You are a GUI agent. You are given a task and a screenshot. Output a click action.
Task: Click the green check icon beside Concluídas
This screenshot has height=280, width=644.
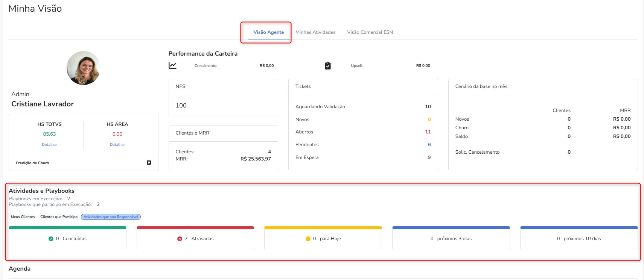[51, 239]
